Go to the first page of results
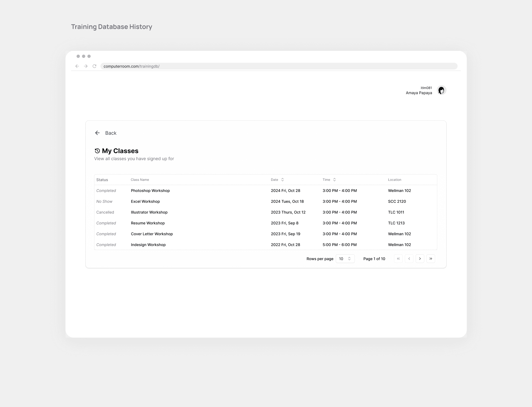 point(398,259)
